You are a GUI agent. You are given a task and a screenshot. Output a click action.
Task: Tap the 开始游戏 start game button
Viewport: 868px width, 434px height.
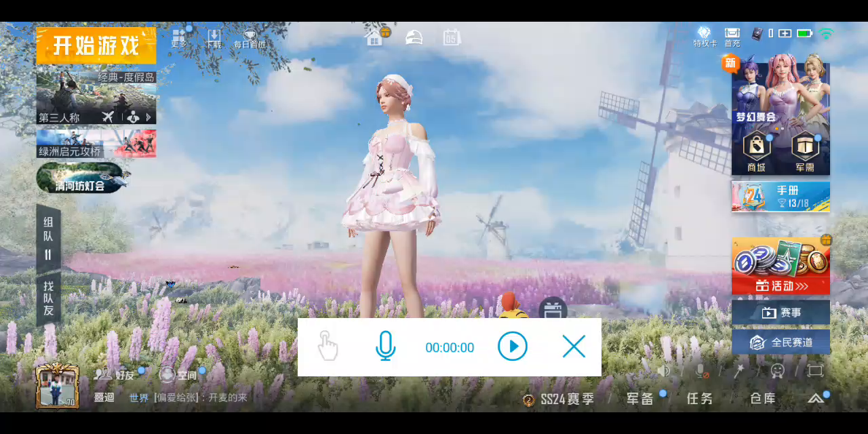click(x=96, y=45)
